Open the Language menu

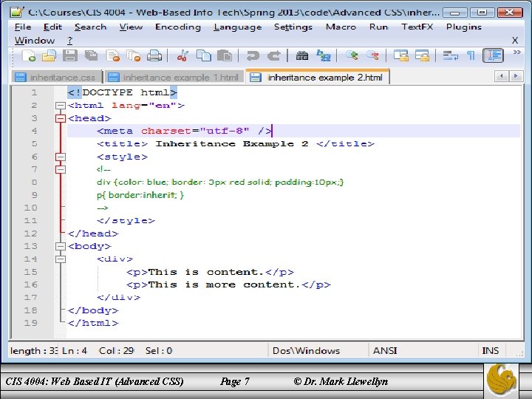click(237, 27)
